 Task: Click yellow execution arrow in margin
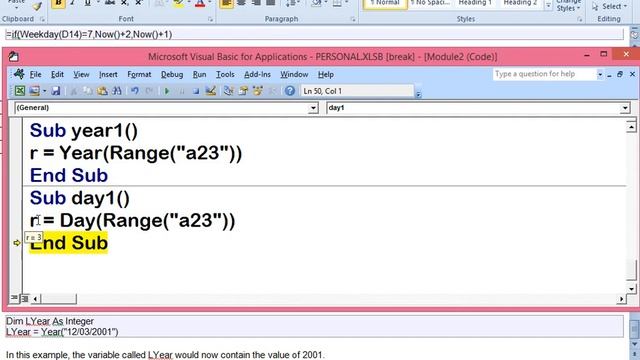tap(17, 243)
